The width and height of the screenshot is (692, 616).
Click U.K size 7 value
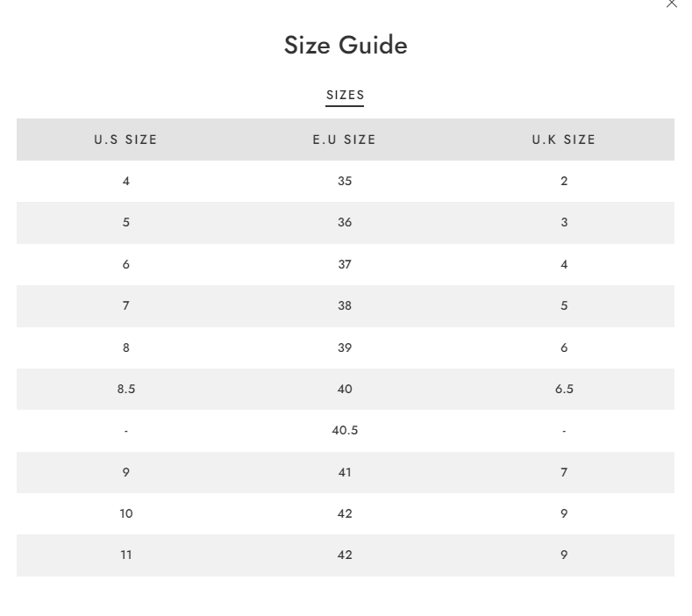(564, 472)
